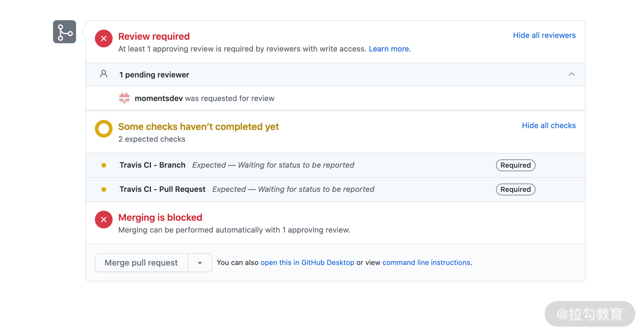The height and width of the screenshot is (335, 644).
Task: Click Hide all checks
Action: 549,126
